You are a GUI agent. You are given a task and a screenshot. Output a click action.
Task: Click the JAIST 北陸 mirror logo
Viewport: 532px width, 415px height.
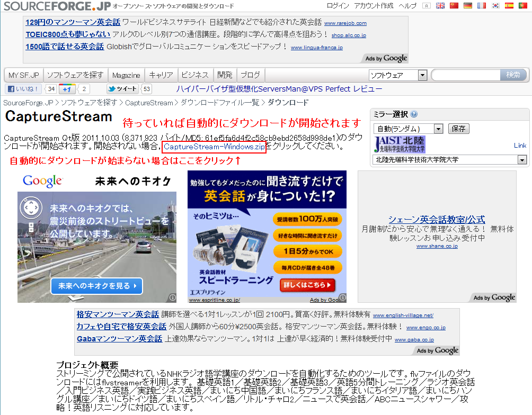click(x=400, y=145)
